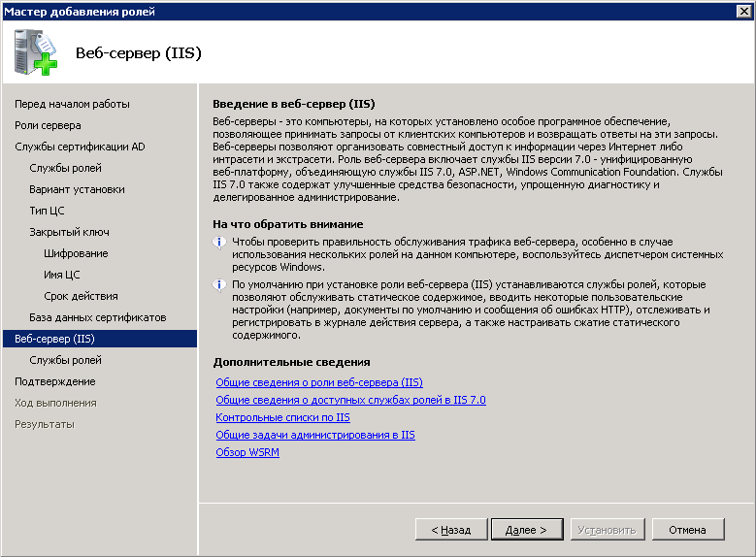Open the 'Контрольные списки по IIS' link
The width and height of the screenshot is (756, 557).
(282, 417)
